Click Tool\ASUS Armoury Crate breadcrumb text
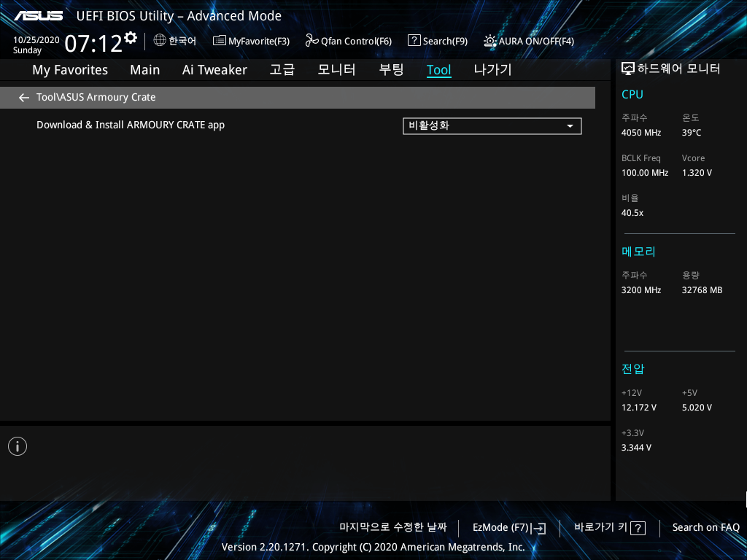Viewport: 747px width, 560px height. pyautogui.click(x=96, y=97)
